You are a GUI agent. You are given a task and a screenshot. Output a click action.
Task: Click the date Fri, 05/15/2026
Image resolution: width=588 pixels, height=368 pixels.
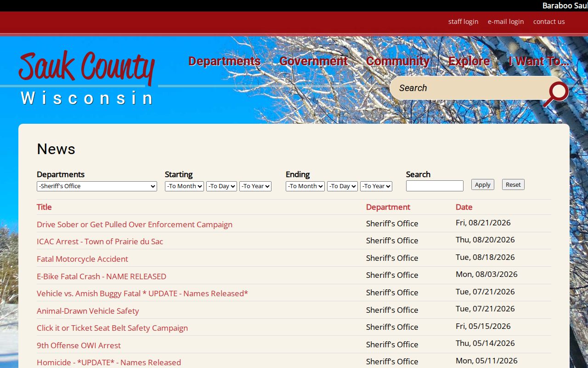[483, 326]
